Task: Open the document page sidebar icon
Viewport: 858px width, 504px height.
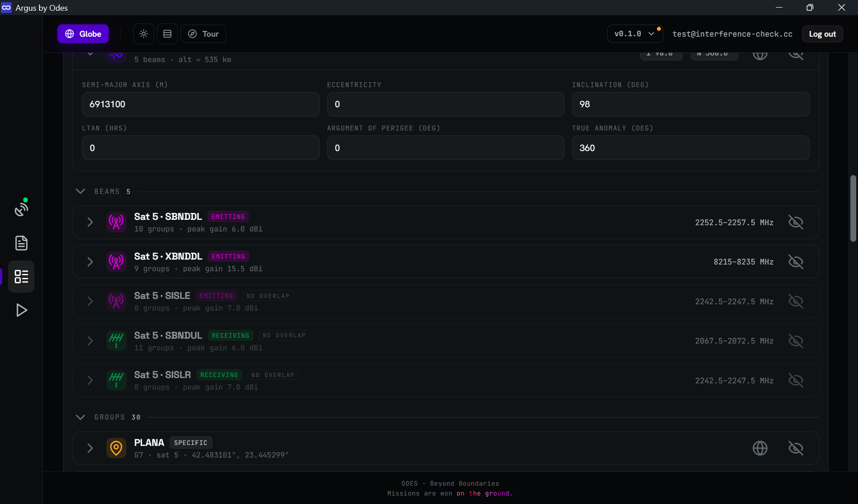Action: pyautogui.click(x=21, y=243)
